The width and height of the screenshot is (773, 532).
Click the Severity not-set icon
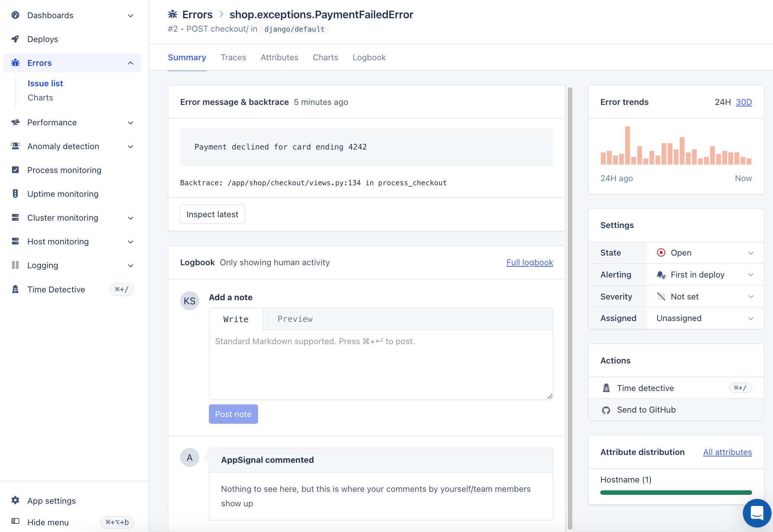coord(661,297)
